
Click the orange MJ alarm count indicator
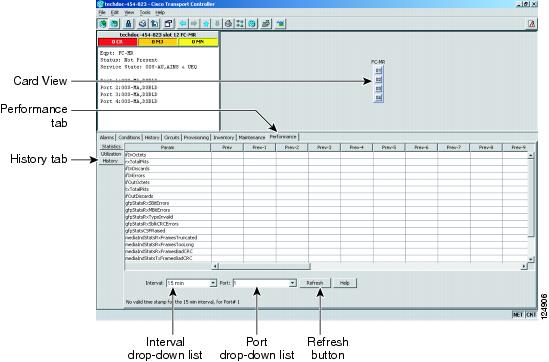tap(158, 42)
